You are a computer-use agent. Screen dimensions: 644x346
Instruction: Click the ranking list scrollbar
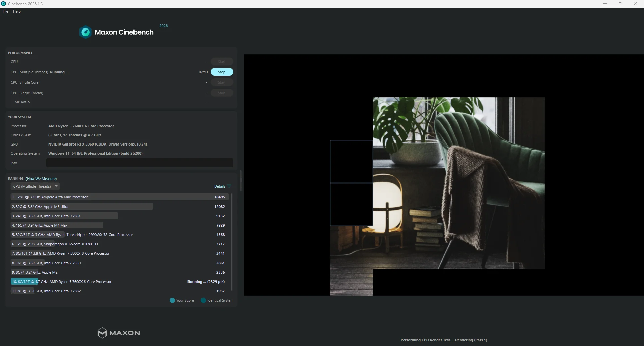tap(232, 242)
